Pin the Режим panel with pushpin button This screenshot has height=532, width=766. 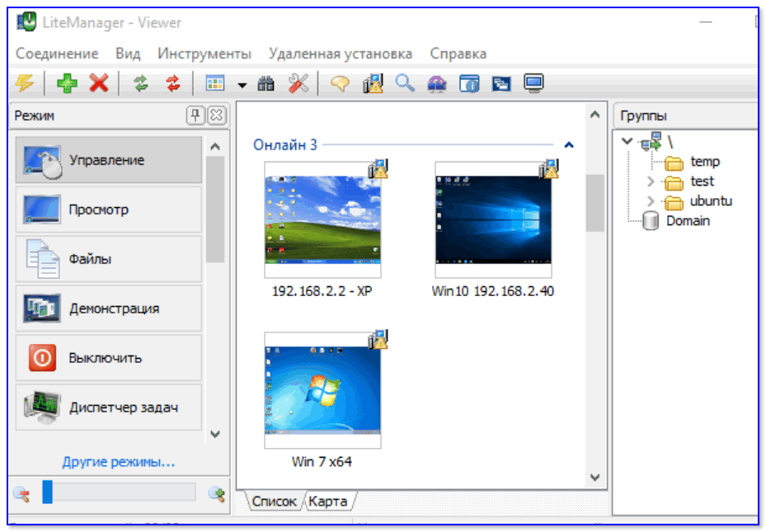point(196,115)
